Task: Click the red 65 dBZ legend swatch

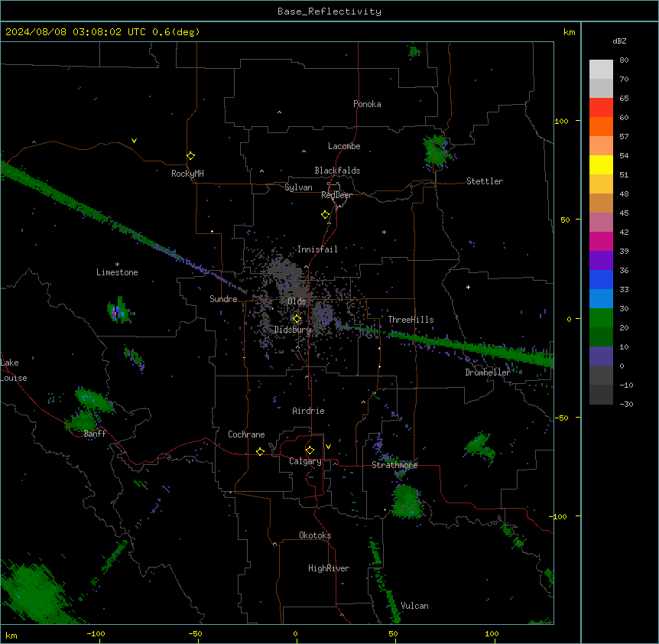Action: point(601,108)
